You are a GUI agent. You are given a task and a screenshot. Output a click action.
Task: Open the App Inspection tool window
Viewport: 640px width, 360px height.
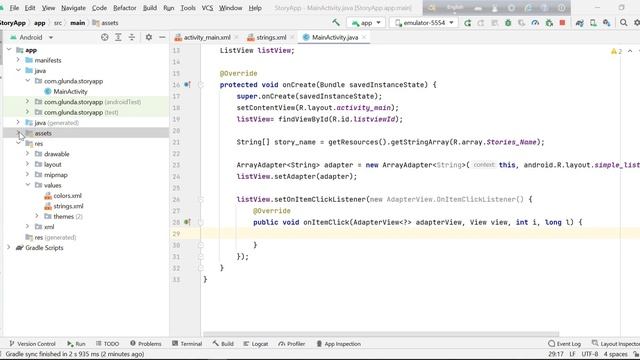(x=338, y=344)
